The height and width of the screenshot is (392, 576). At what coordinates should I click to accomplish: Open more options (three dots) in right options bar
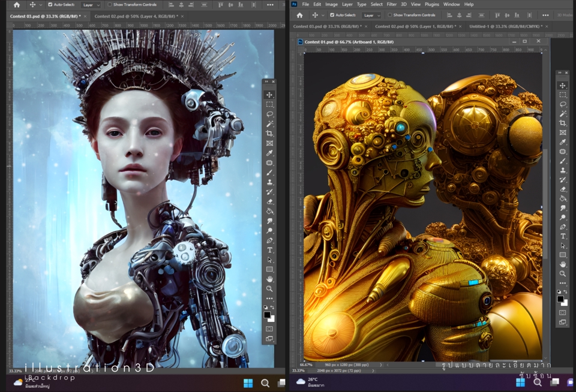tap(545, 15)
